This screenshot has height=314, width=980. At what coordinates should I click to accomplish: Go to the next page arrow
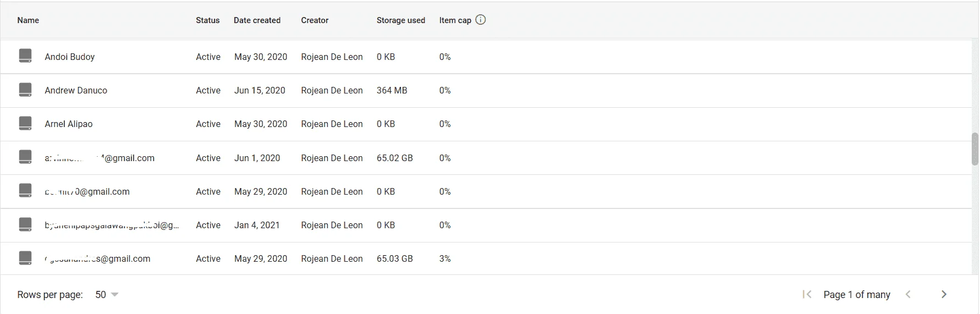click(944, 294)
